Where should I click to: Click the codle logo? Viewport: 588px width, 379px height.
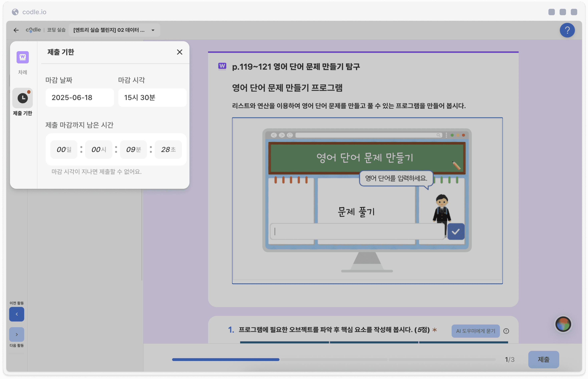[33, 30]
